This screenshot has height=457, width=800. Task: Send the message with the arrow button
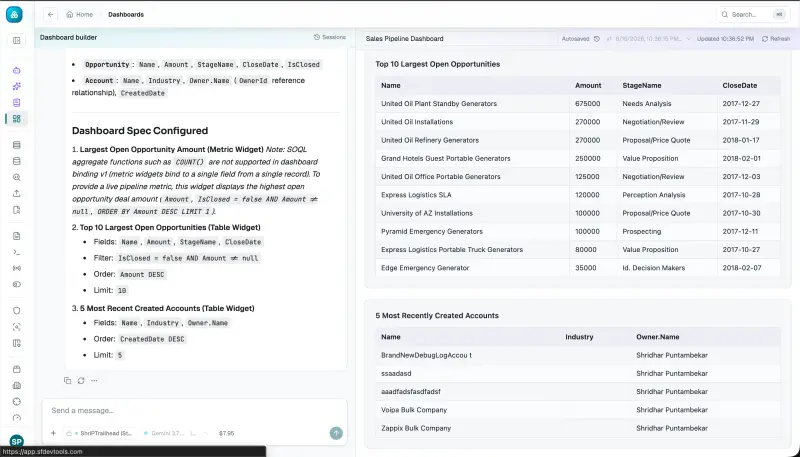(x=336, y=433)
